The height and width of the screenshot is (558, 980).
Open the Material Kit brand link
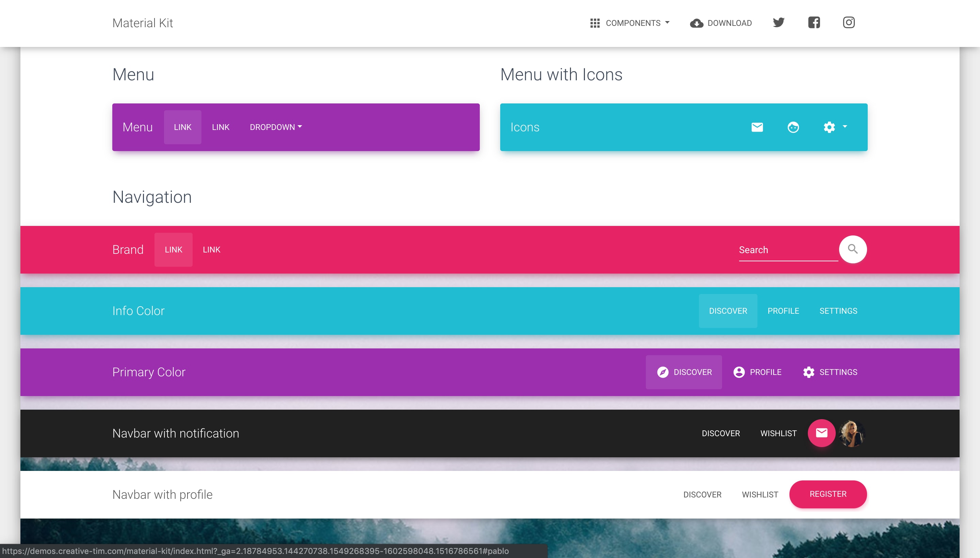click(143, 23)
